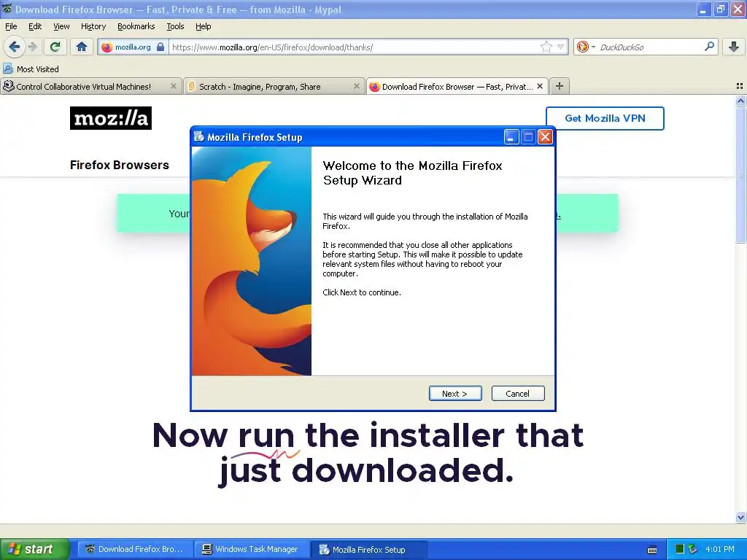Select the Download Firefox Browser tab

pyautogui.click(x=457, y=86)
